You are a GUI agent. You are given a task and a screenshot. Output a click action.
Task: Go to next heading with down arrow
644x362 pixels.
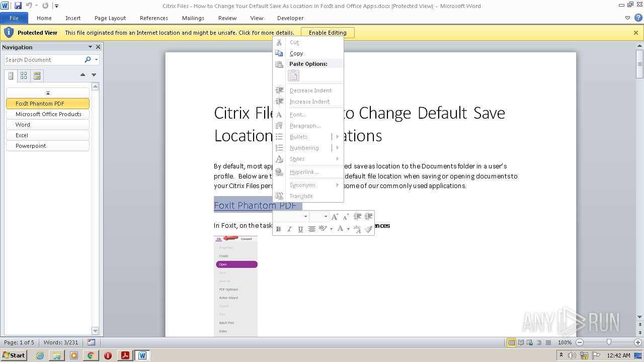(x=94, y=75)
